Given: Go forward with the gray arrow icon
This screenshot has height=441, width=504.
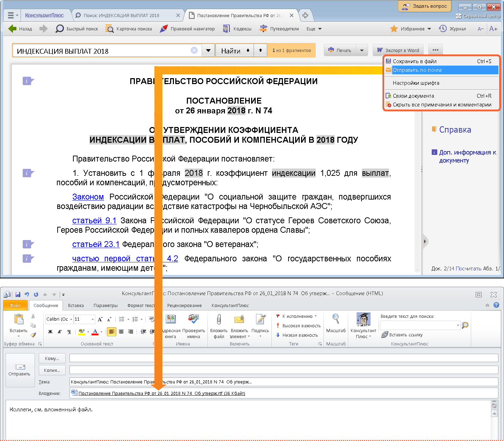Looking at the screenshot, I should [x=43, y=29].
